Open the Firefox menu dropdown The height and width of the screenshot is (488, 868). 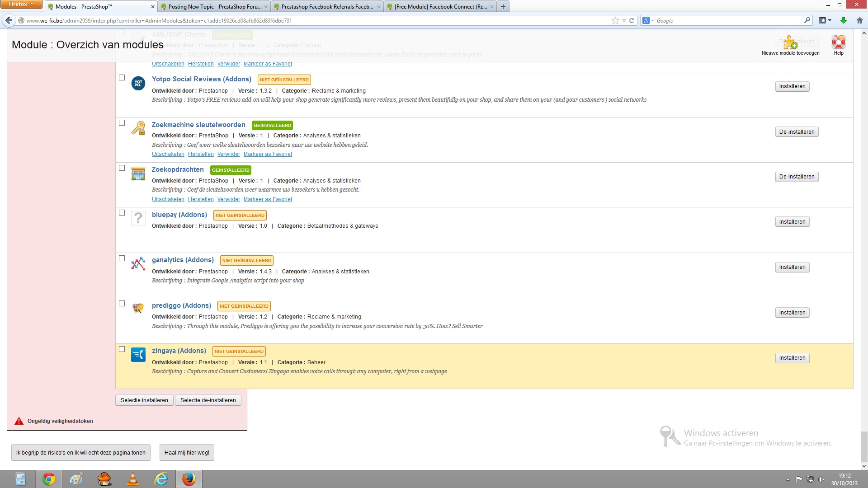(x=21, y=4)
